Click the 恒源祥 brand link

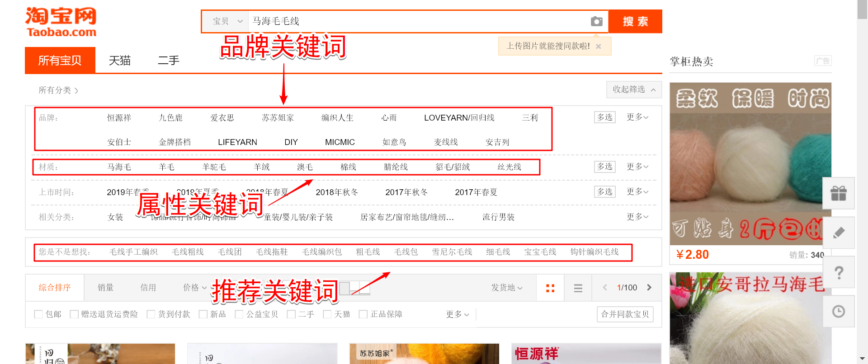119,118
